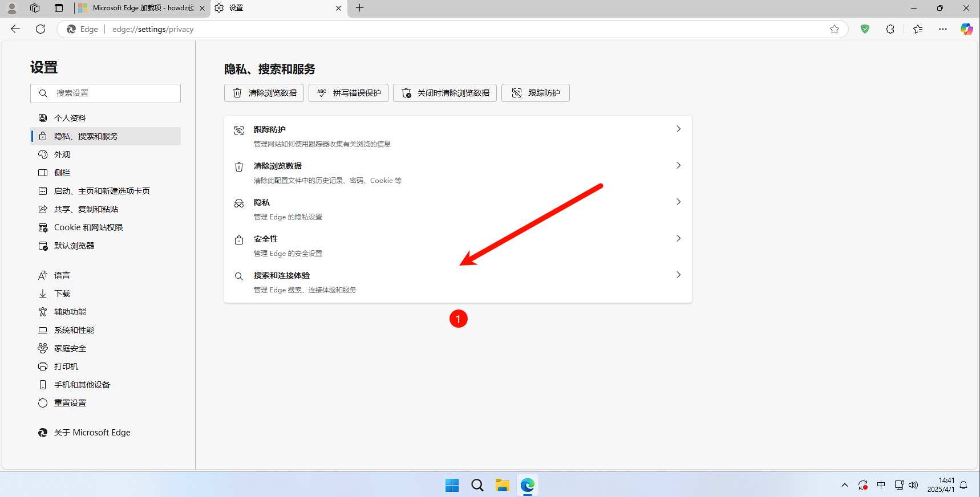Open 外观 settings
The image size is (980, 497).
click(x=106, y=154)
